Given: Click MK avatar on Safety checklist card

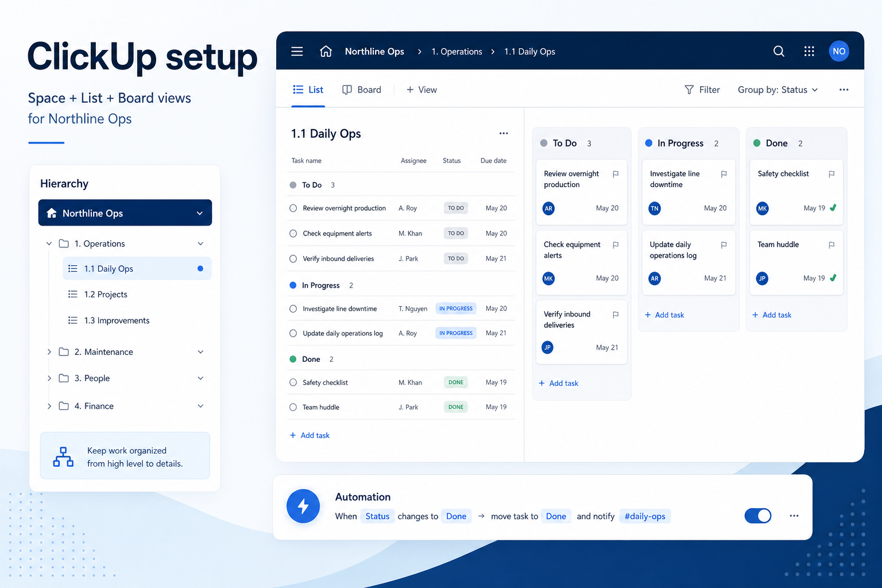Looking at the screenshot, I should pyautogui.click(x=762, y=208).
